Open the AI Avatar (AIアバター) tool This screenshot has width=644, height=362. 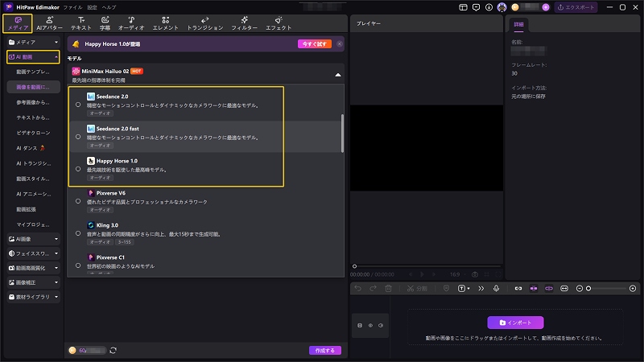coord(49,23)
